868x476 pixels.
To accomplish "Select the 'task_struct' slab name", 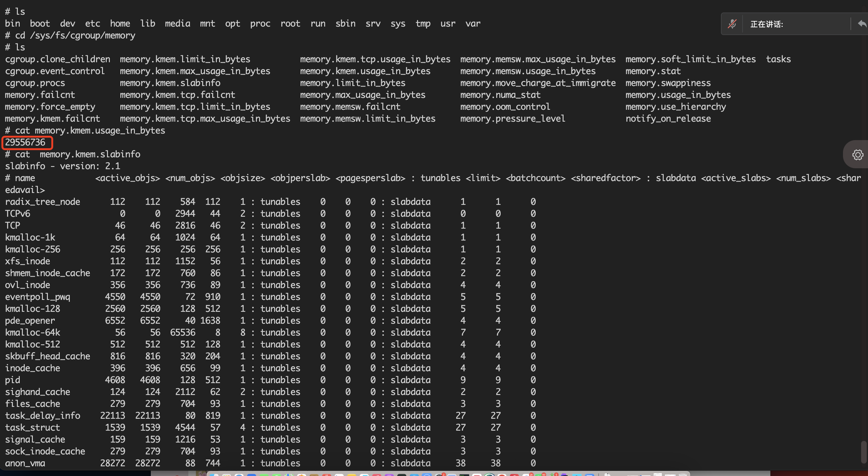I will point(33,428).
